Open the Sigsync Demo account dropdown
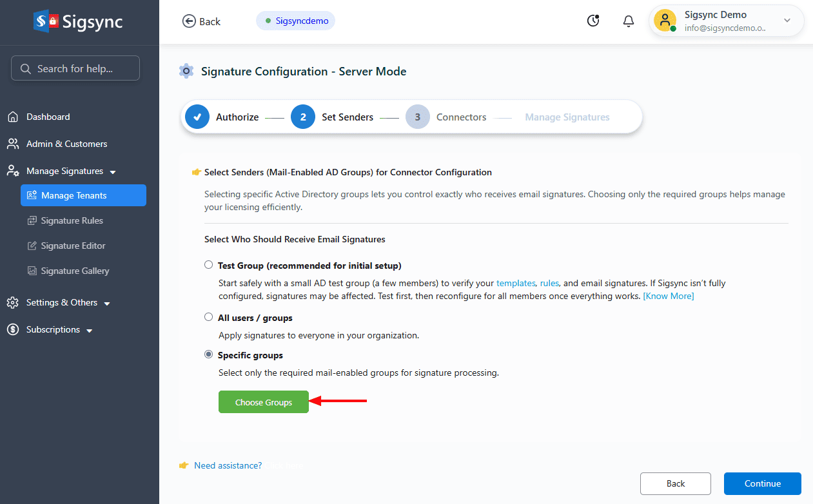This screenshot has width=813, height=504. tap(787, 21)
